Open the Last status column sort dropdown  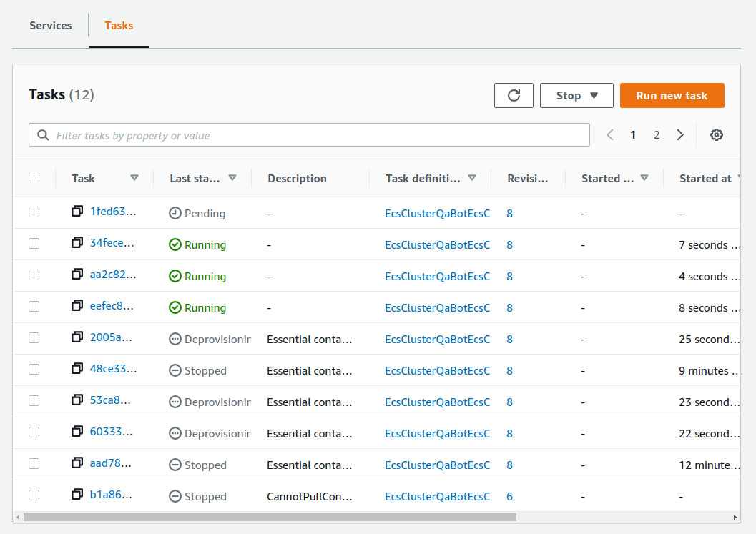[x=232, y=177]
